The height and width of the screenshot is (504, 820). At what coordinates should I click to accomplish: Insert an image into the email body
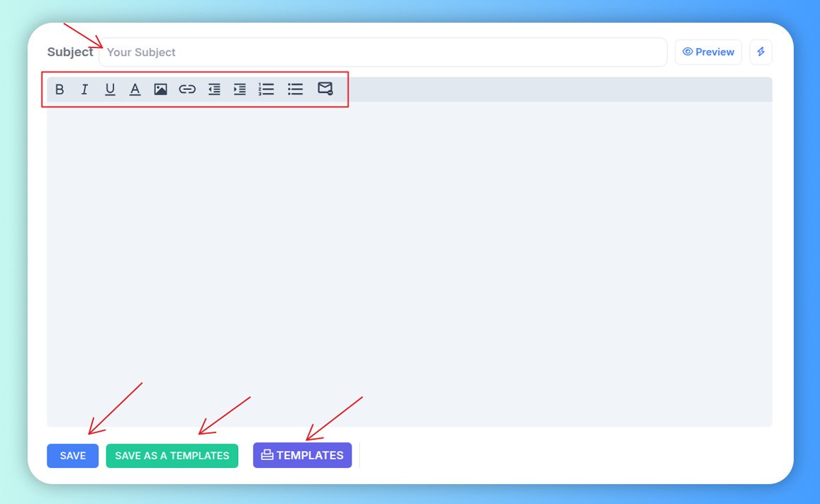click(161, 89)
